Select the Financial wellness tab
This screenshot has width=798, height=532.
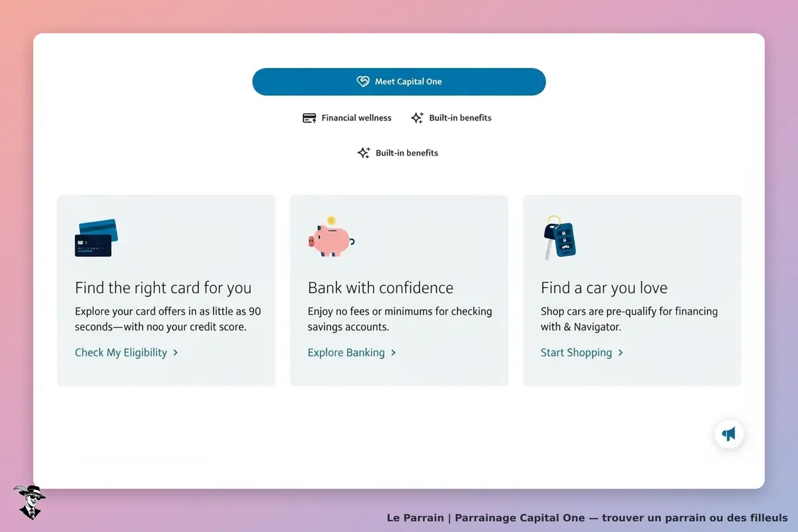pos(347,118)
